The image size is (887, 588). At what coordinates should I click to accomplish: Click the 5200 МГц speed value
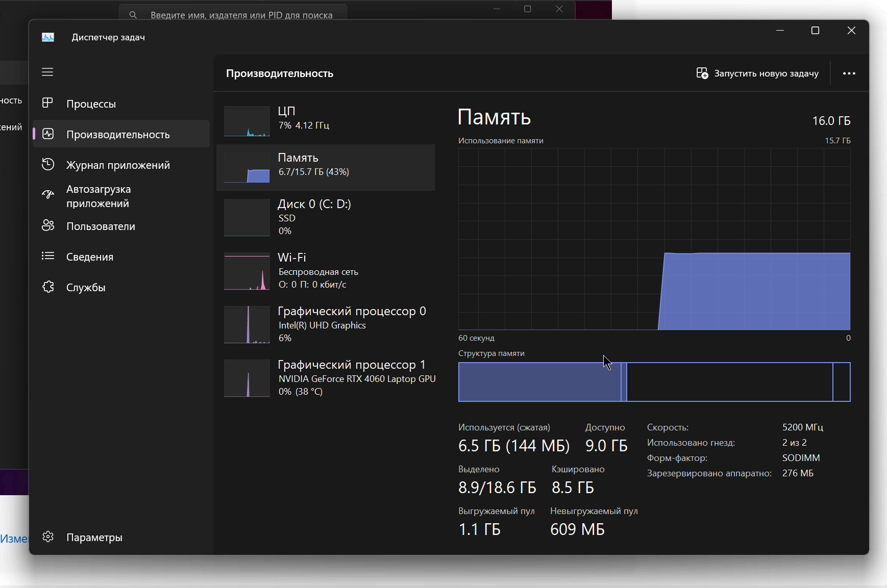pyautogui.click(x=803, y=427)
